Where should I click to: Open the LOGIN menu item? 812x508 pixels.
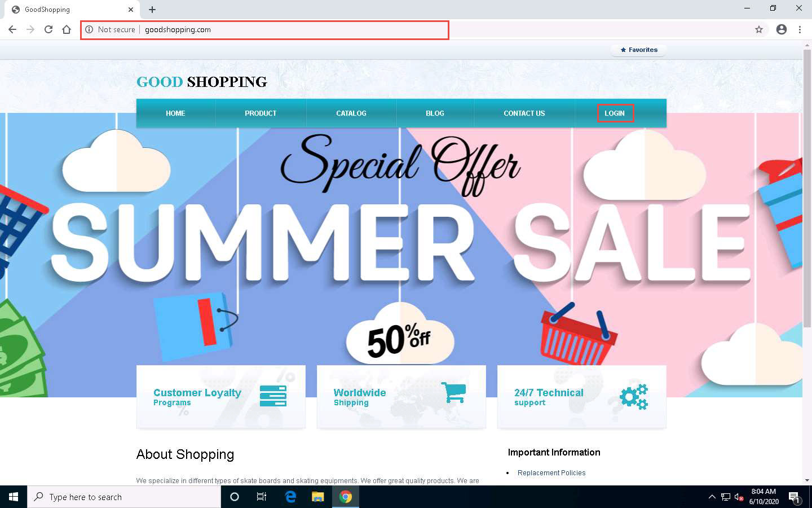click(615, 113)
